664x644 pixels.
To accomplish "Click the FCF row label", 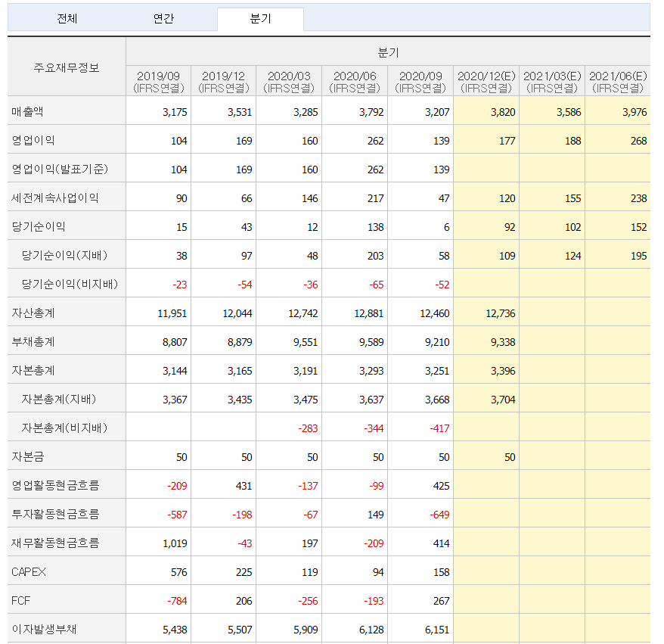I will pos(20,601).
